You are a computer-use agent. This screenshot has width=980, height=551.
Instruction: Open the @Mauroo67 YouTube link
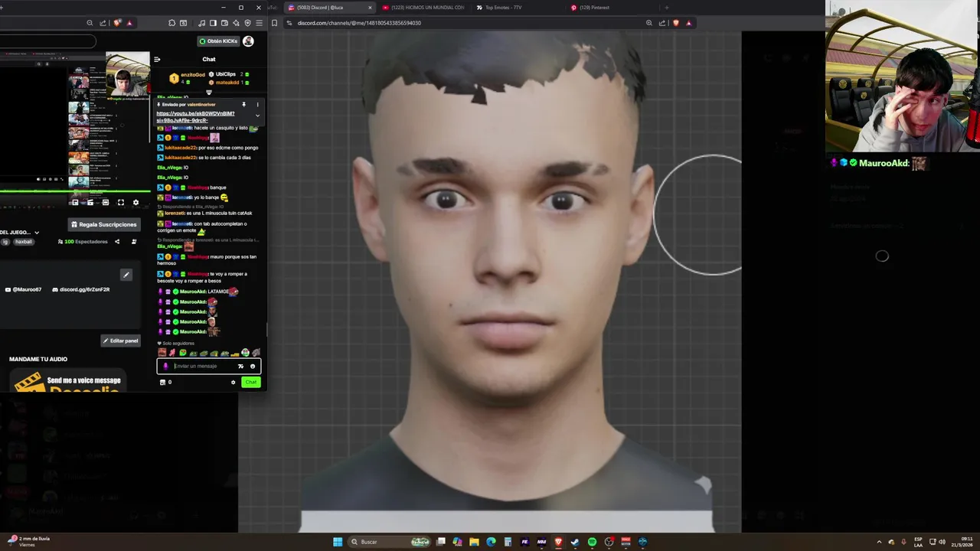[24, 289]
